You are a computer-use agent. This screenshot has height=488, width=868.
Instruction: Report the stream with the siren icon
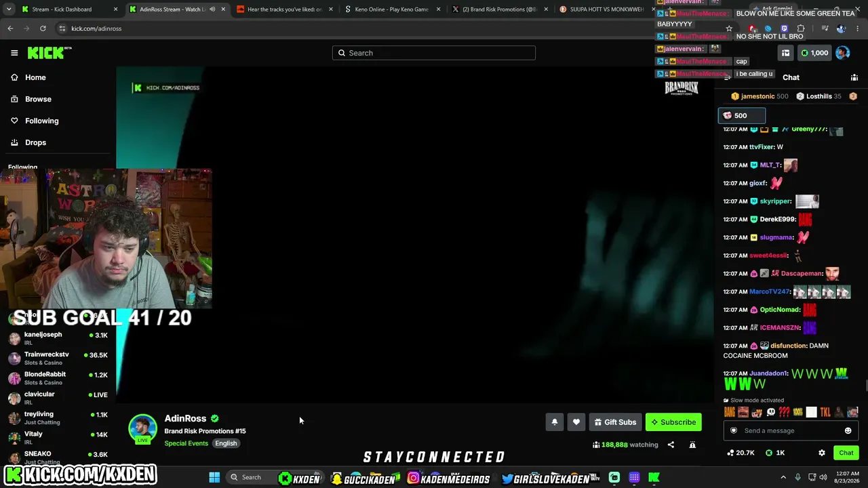[x=692, y=445]
